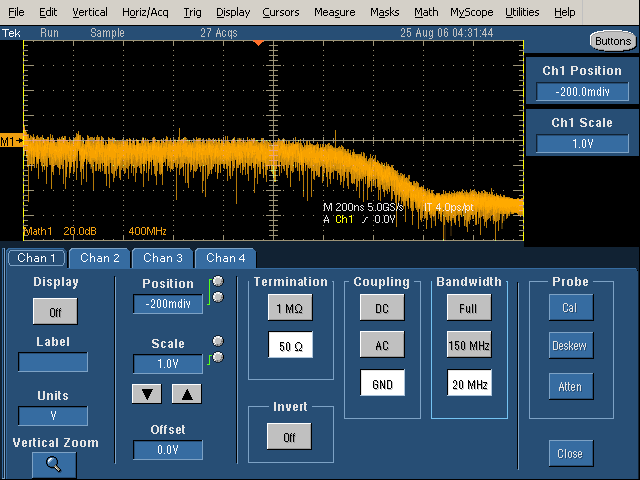640x480 pixels.
Task: Choose the 150 MHz bandwidth limit
Action: (468, 346)
